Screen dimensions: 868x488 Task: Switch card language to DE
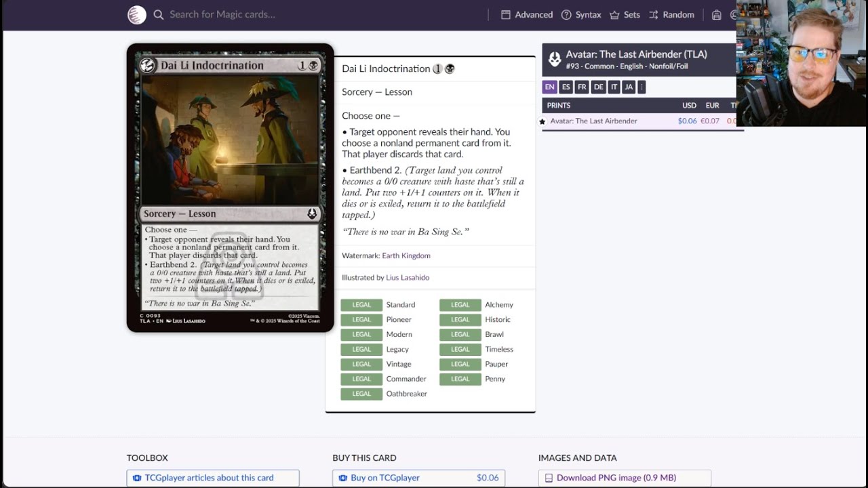click(x=598, y=87)
